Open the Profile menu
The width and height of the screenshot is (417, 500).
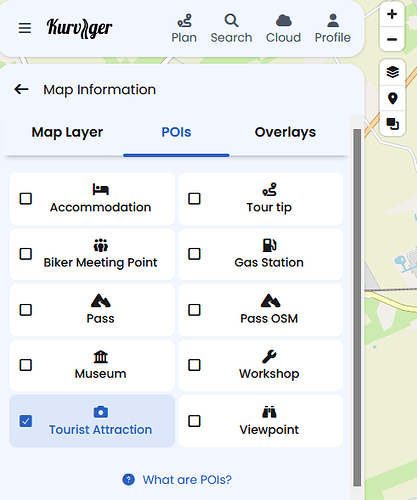[333, 29]
